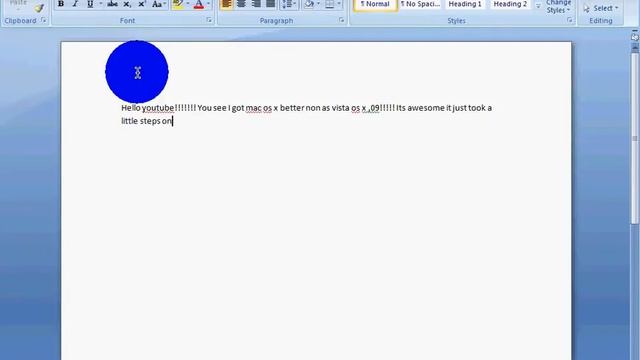Apply the Normal style
The image size is (640, 360).
coord(375,4)
